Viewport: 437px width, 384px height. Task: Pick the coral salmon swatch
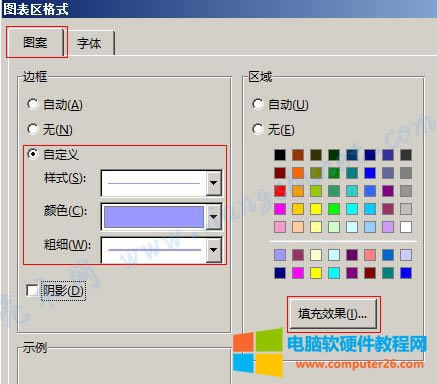click(370, 255)
